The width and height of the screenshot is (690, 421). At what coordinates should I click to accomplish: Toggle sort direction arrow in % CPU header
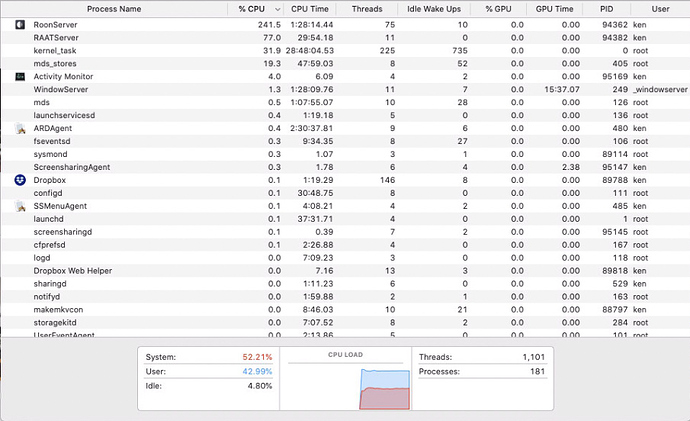278,9
